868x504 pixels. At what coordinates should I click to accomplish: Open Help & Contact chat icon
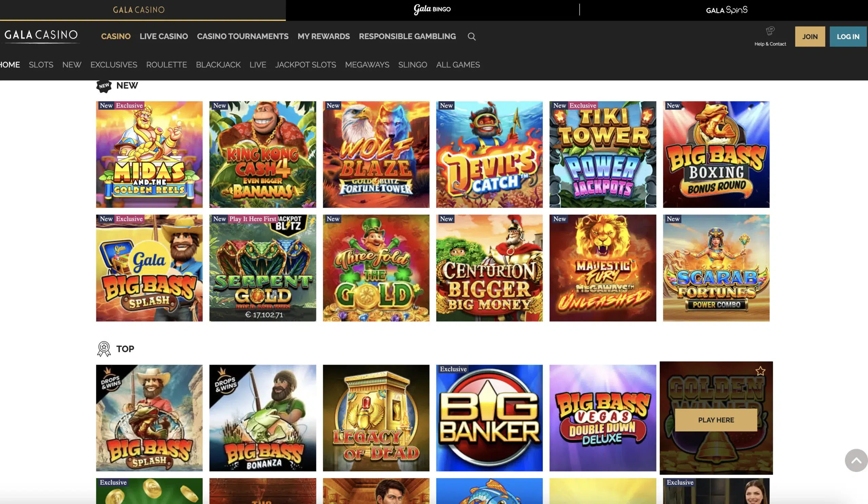coord(770,31)
